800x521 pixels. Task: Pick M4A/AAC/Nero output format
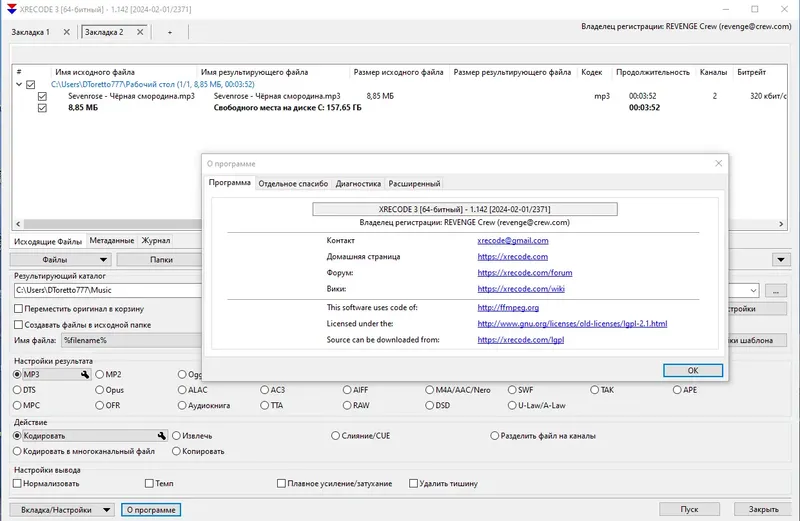coord(430,390)
